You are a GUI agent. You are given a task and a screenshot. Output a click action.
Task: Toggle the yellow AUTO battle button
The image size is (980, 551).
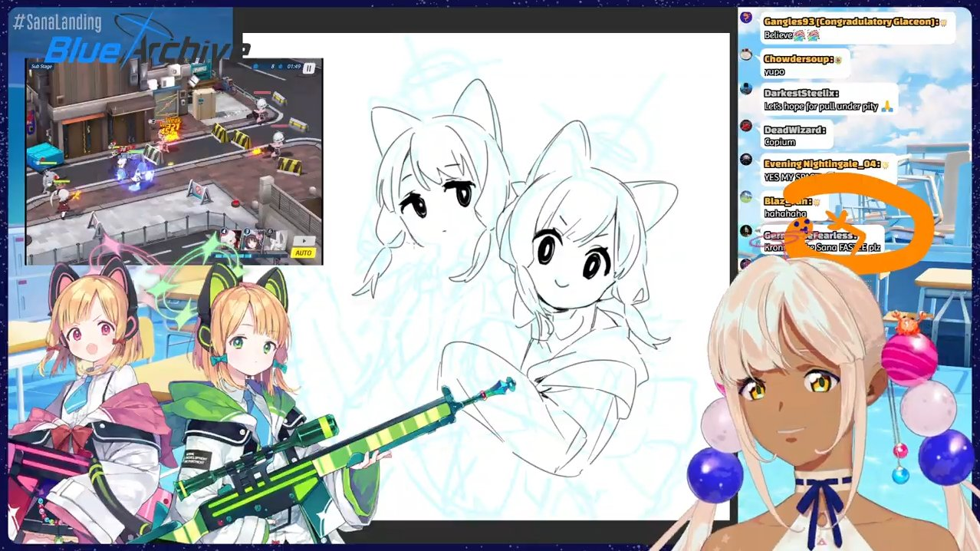(304, 252)
